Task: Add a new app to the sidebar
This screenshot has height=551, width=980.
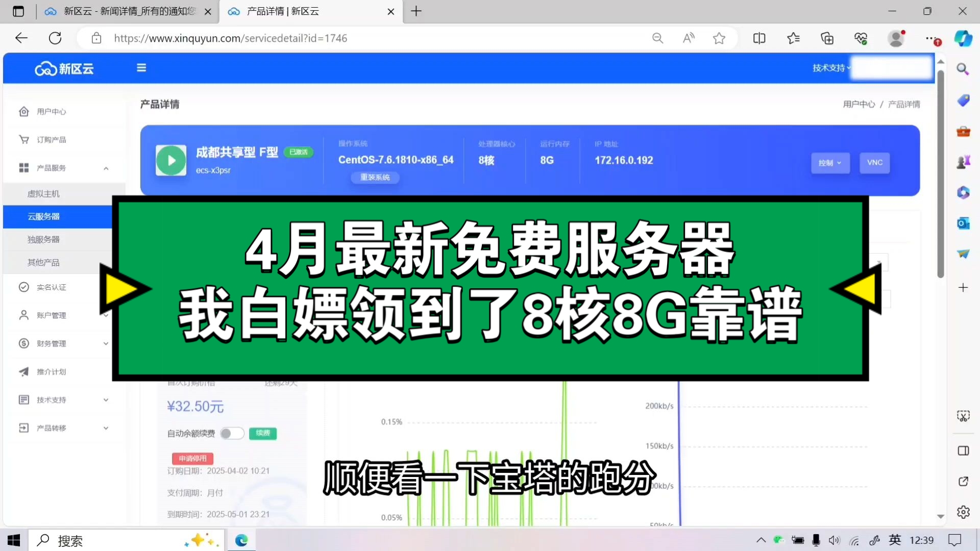Action: point(963,288)
